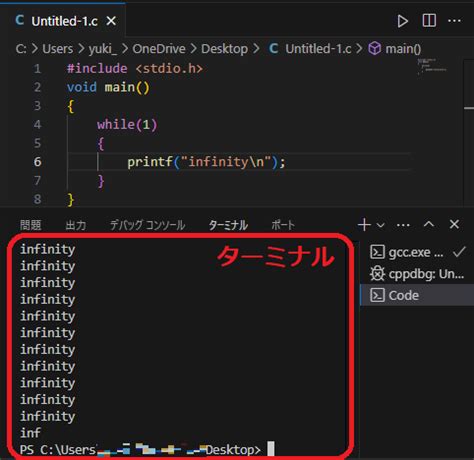Screen dimensions: 474x460
Task: Open the OneDrive breadcrumb segment
Action: 159,49
